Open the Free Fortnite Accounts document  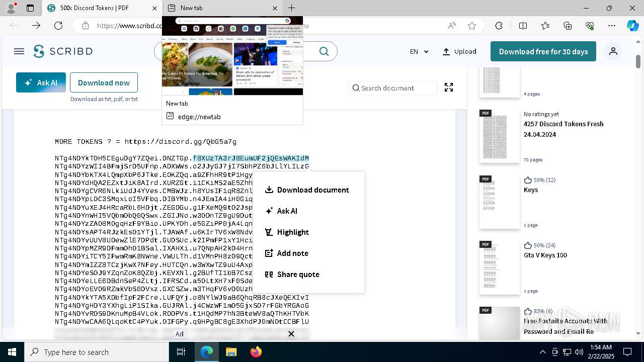point(566,326)
